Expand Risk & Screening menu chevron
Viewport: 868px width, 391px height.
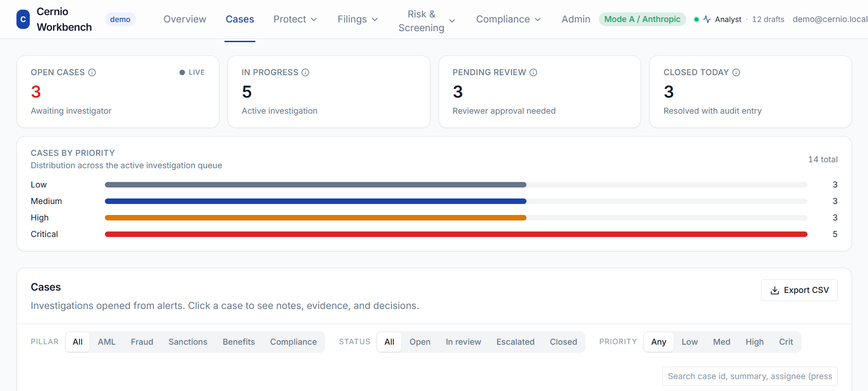[452, 21]
